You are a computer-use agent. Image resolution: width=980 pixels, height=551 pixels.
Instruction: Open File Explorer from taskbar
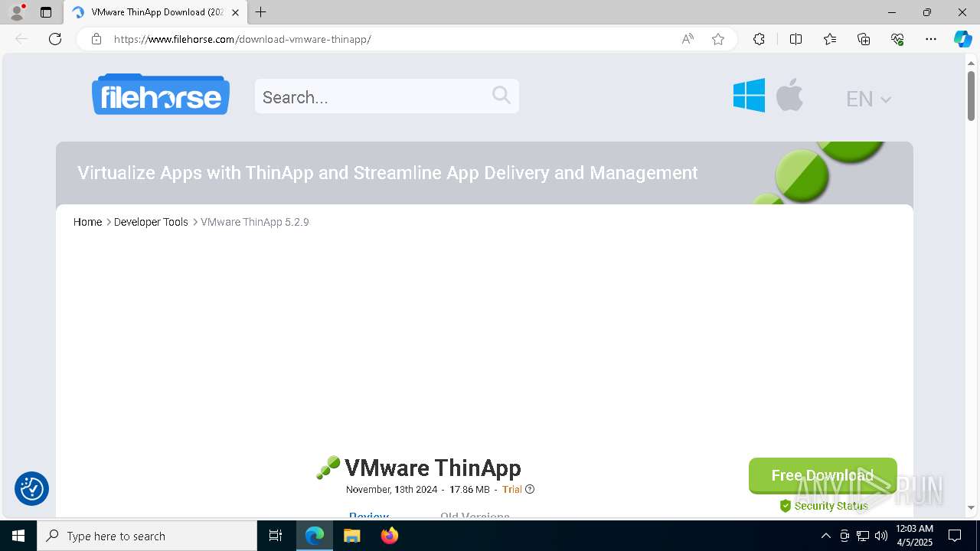pos(352,536)
